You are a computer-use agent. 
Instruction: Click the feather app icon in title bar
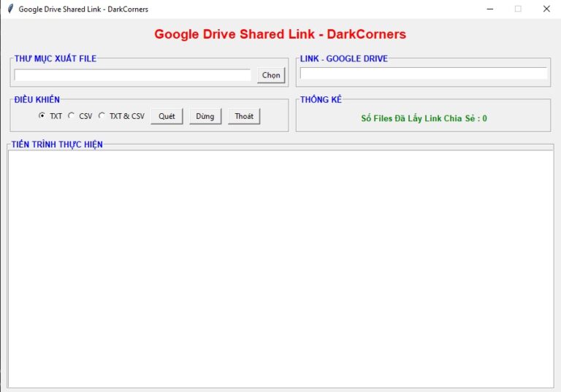click(9, 9)
